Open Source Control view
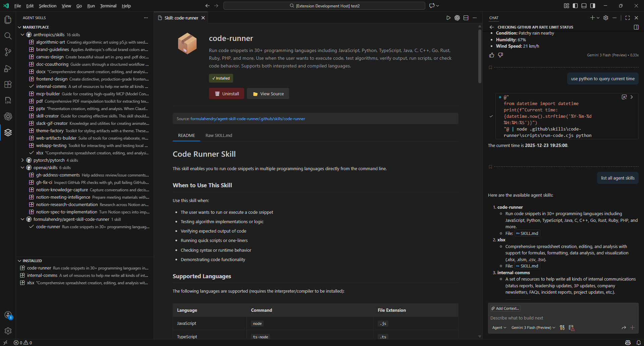644x346 pixels. click(8, 52)
